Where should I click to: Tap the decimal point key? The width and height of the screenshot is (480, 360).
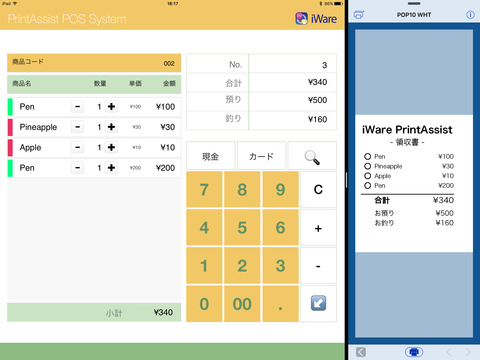tap(280, 304)
